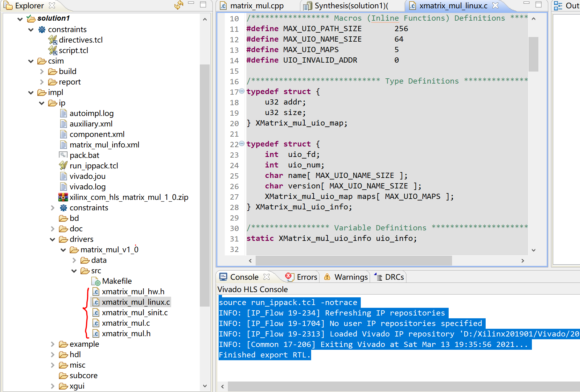Click the xmatrix_mul.h file icon
The height and width of the screenshot is (392, 580).
point(96,333)
